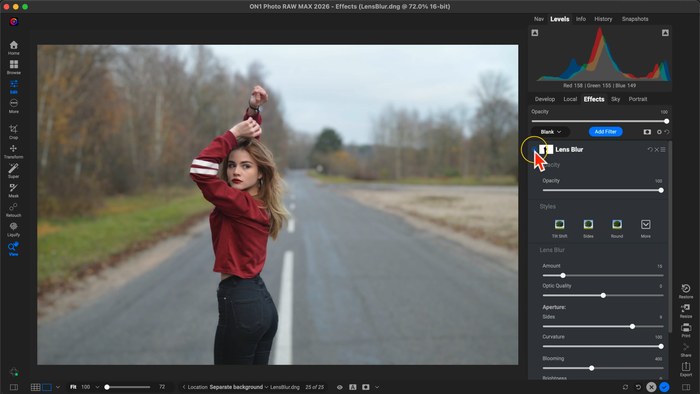Select the Super Select tool
Screen dimensions: 700x394
[13, 170]
